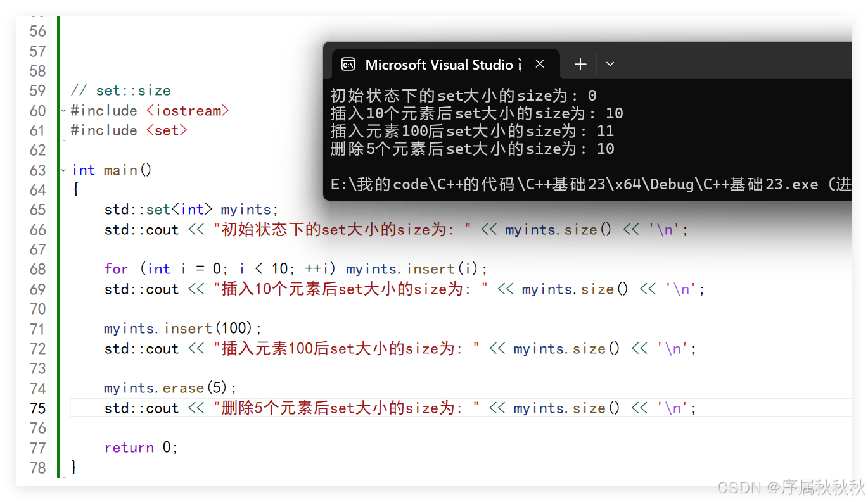Click the closing brace on line 78
The image size is (868, 502).
pos(74,467)
